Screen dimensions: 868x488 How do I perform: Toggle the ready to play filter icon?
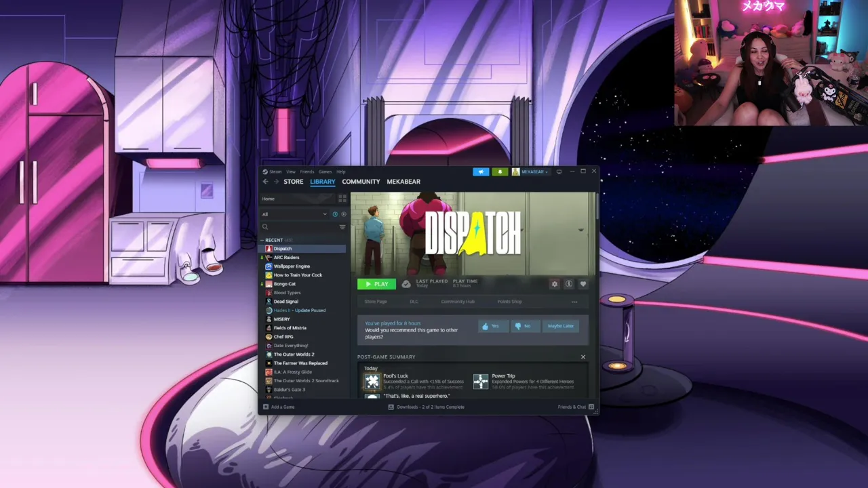tap(343, 214)
